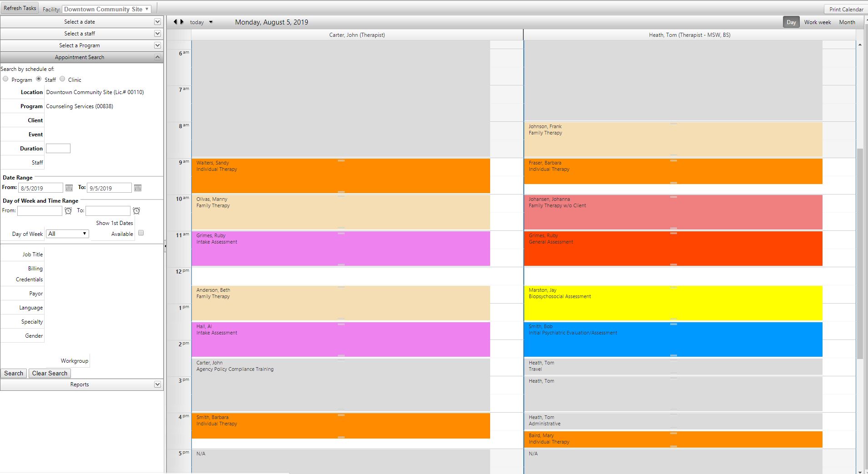Viewport: 868px width, 474px height.
Task: Click the clock icon beside time To field
Action: 136,211
